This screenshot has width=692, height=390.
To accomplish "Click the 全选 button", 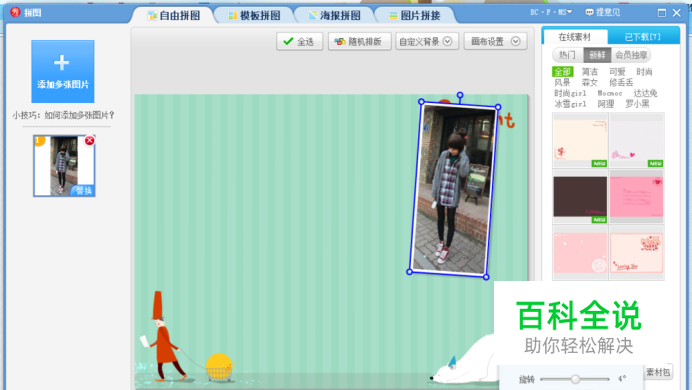I will click(300, 41).
